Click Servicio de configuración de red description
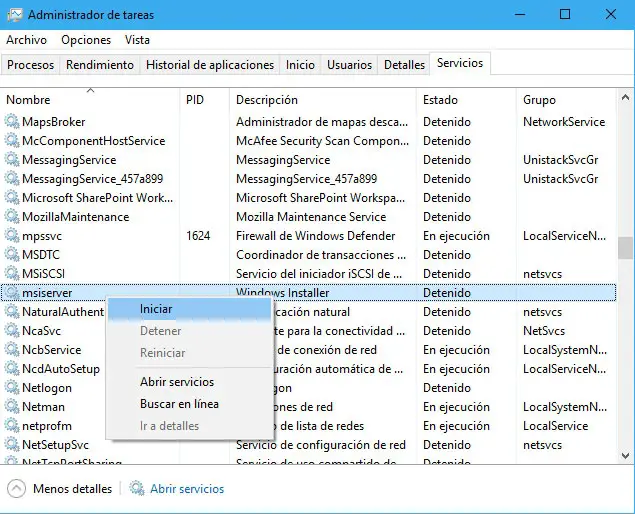 321,445
